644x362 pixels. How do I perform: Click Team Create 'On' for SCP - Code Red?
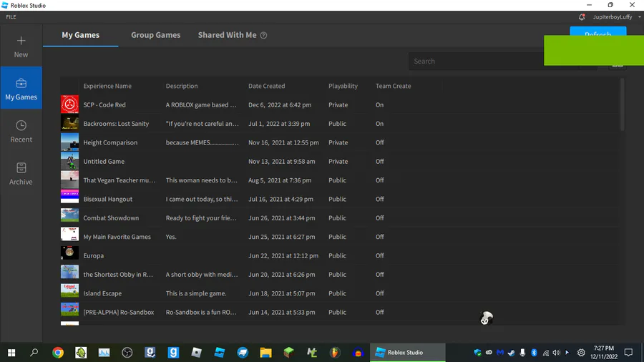coord(379,104)
